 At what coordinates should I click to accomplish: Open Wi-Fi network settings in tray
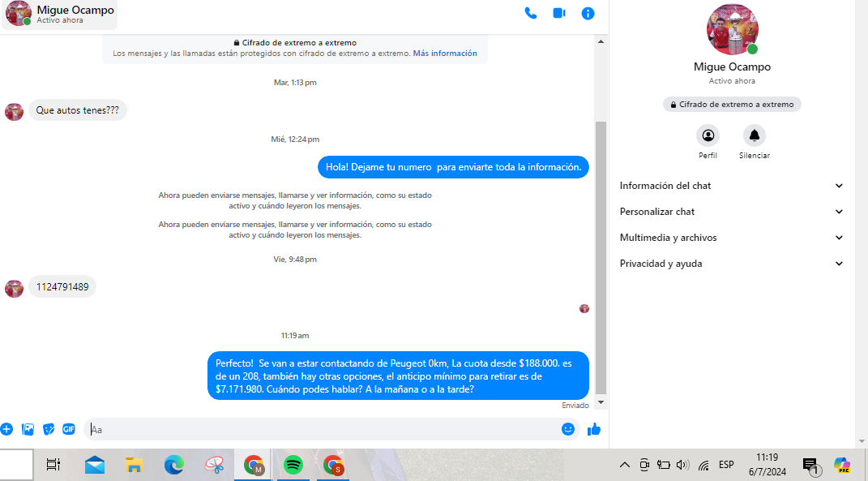[703, 466]
